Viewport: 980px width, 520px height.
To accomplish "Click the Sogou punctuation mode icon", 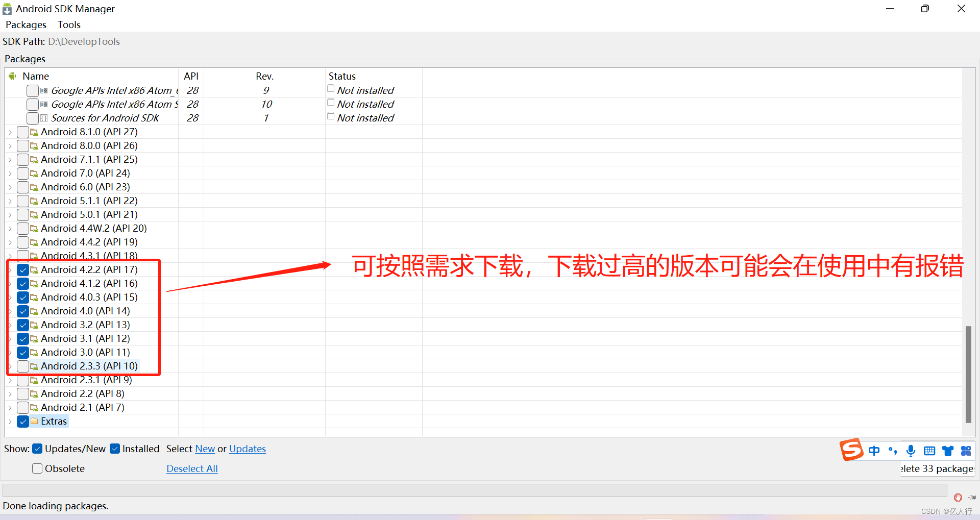I will [x=893, y=451].
